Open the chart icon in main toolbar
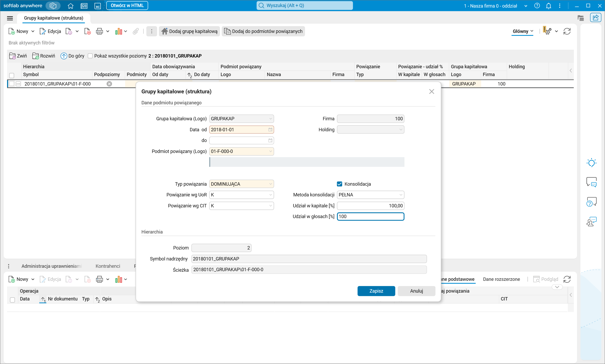This screenshot has height=364, width=605. 119,31
